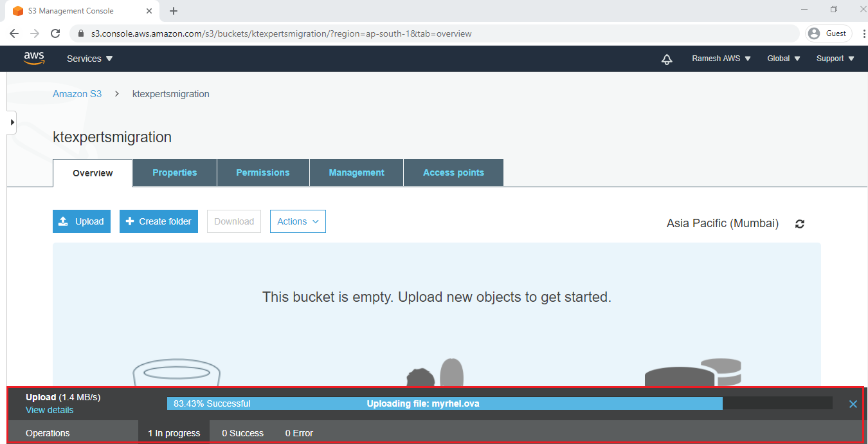Switch to the Access points tab
This screenshot has height=444, width=868.
453,172
